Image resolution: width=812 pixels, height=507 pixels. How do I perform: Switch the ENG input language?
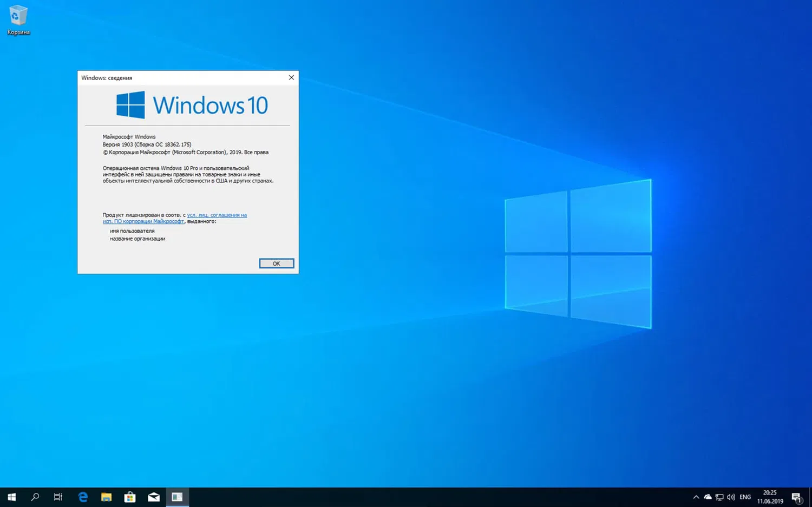745,496
